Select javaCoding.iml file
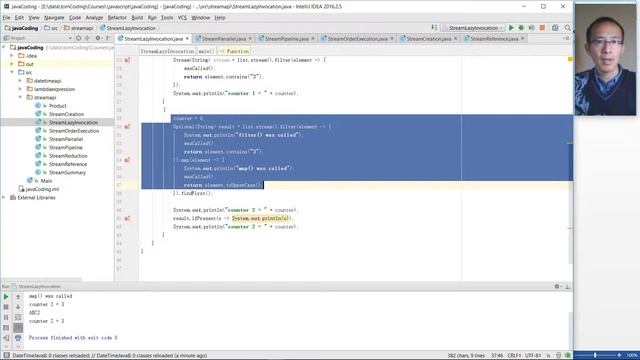 coord(42,189)
